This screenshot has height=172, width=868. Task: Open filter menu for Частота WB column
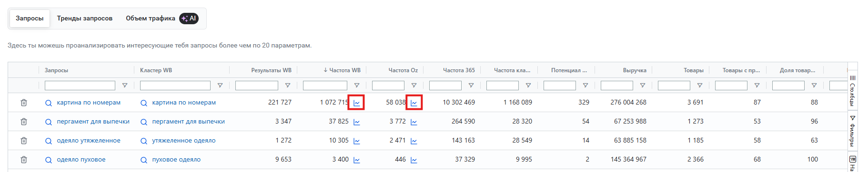356,86
